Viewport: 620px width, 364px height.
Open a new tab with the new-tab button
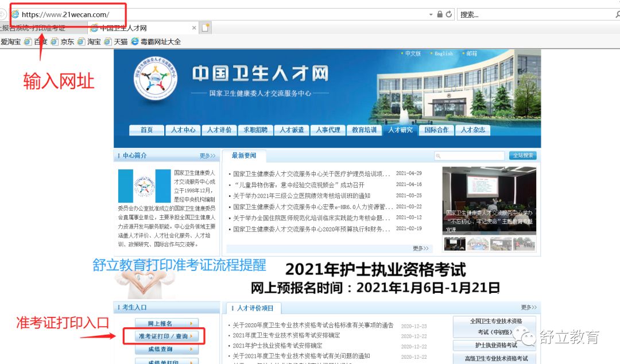tap(205, 28)
